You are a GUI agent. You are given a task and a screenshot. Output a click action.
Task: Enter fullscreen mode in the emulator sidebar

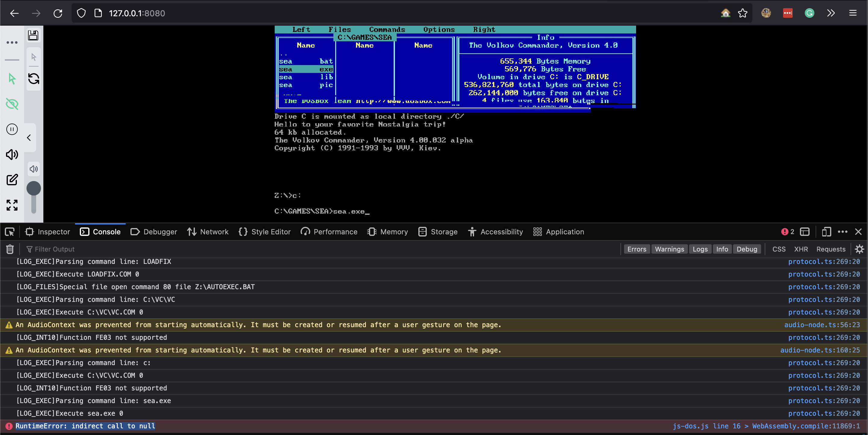click(12, 205)
